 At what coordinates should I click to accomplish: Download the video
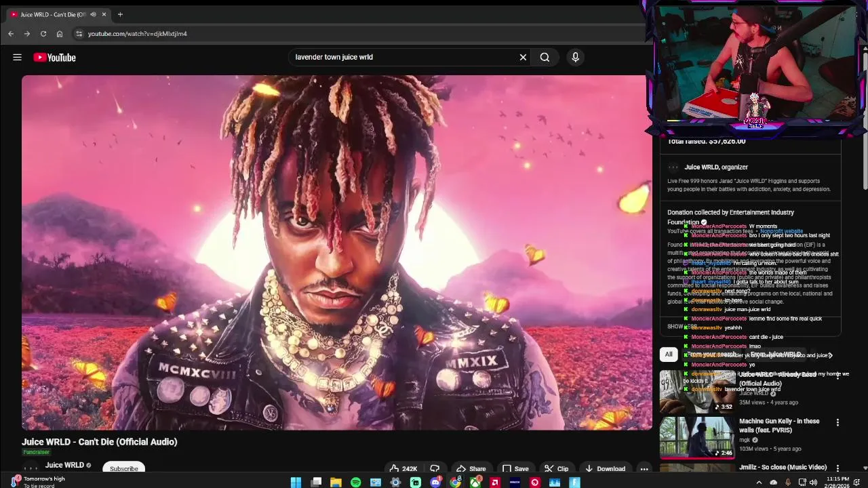click(605, 468)
